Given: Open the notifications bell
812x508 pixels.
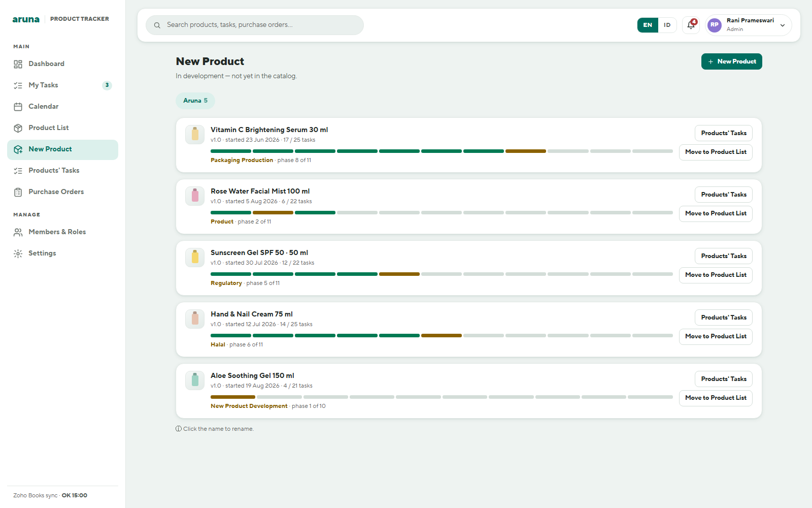Looking at the screenshot, I should [x=691, y=25].
